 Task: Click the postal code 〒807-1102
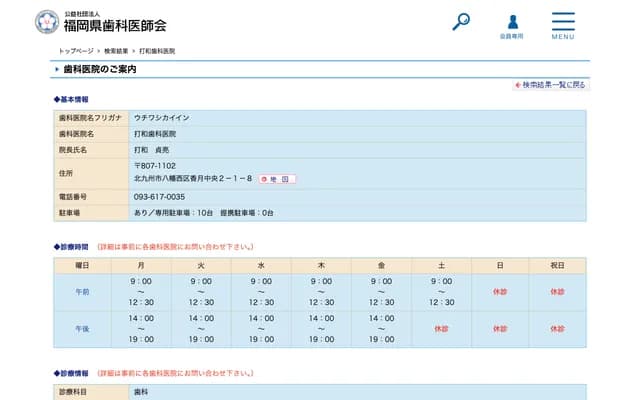coord(155,165)
